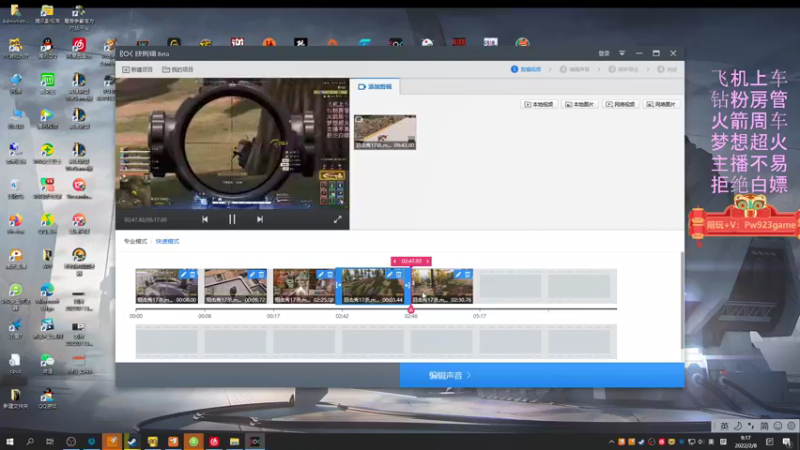Screen dimensions: 800x450
Task: Skip to the next clip in the preview
Action: tap(260, 219)
